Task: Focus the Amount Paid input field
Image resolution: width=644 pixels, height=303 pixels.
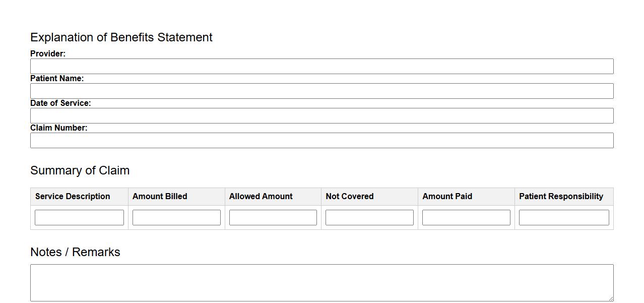Action: (x=466, y=217)
